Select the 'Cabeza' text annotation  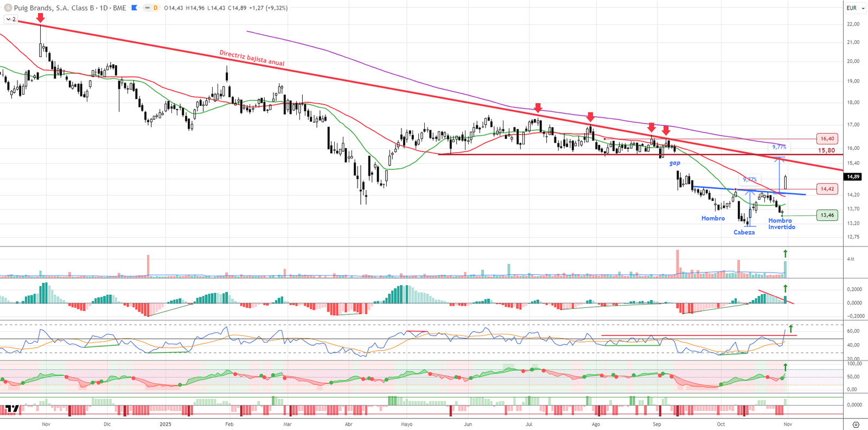click(744, 232)
